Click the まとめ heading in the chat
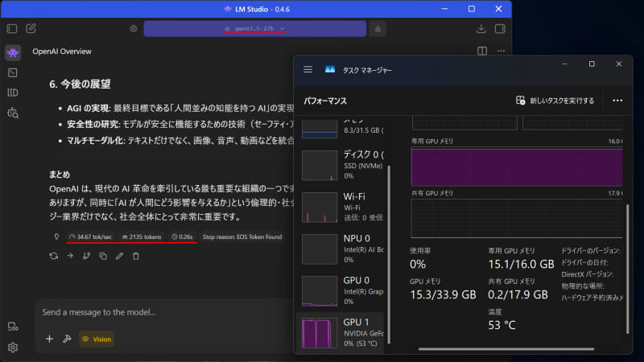Screen dimensions: 644x362 (60, 175)
